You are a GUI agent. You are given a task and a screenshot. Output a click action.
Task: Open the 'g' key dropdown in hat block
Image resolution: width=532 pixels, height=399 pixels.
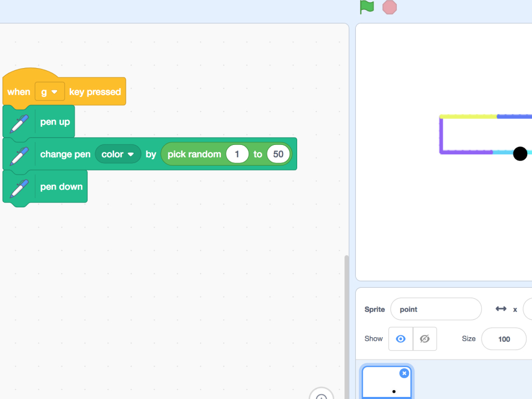(49, 91)
